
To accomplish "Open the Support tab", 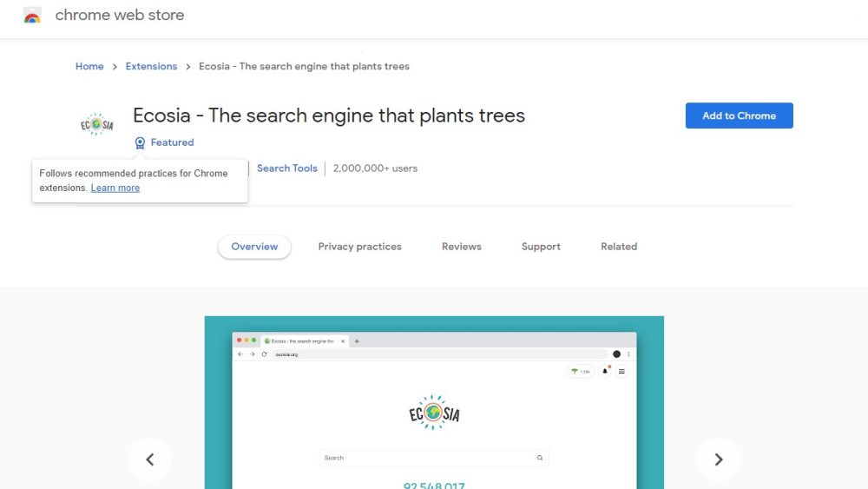I will click(541, 247).
